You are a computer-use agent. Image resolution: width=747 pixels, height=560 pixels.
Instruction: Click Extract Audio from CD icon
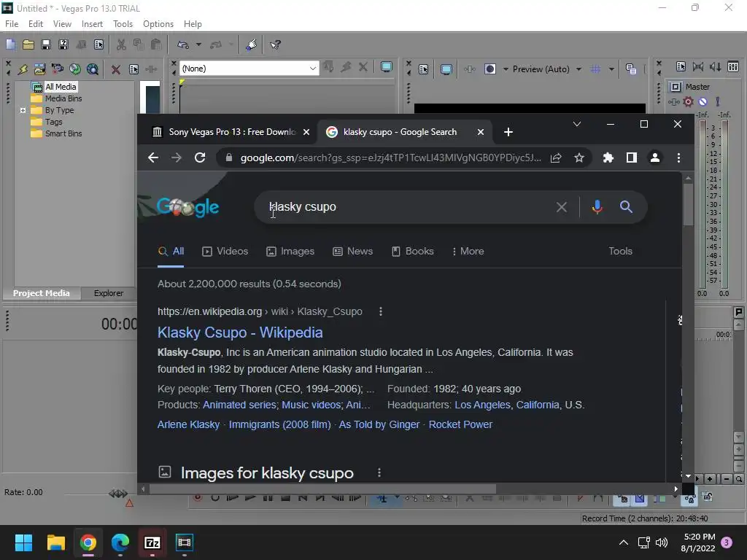75,69
